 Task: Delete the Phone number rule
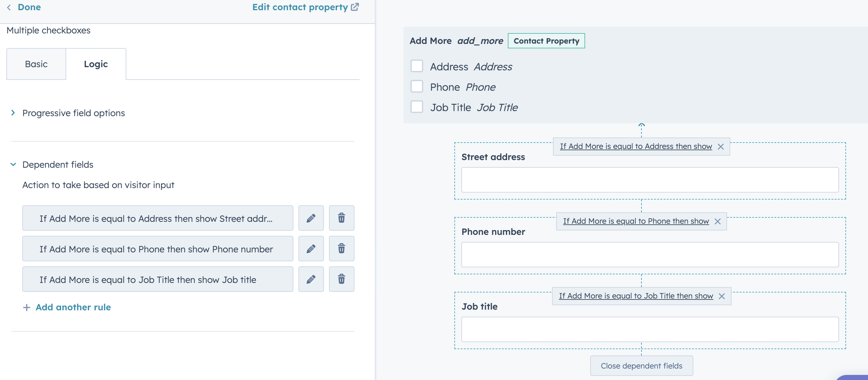click(341, 249)
